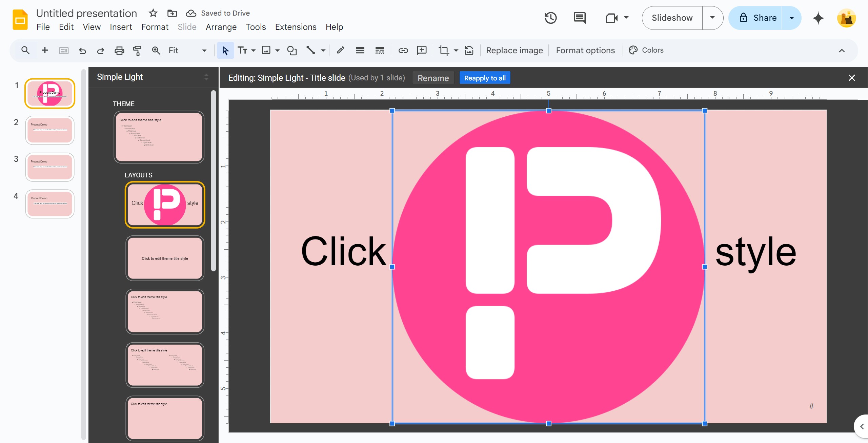Click the Saved to Drive cloud icon
Screen dimensions: 868x443
pos(191,13)
